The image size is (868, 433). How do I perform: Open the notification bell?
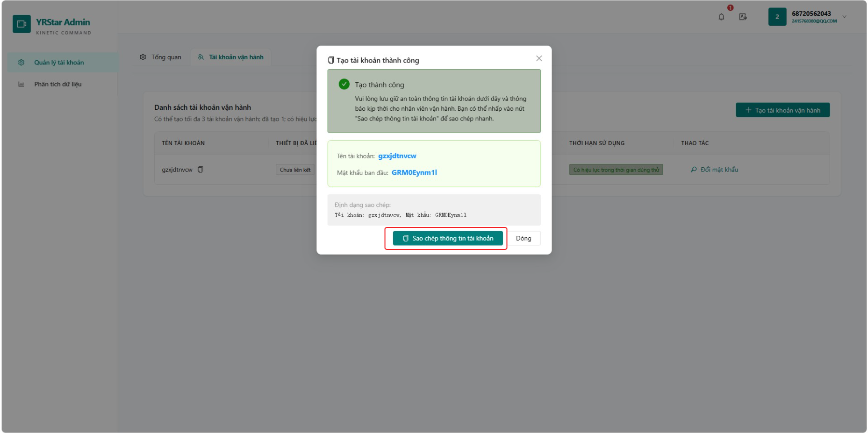point(721,17)
